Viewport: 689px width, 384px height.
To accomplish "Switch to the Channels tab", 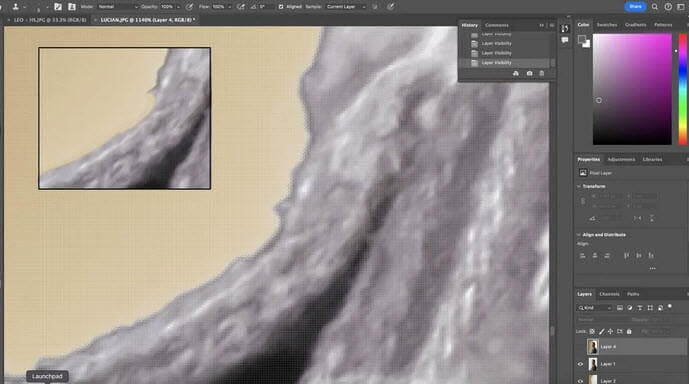I will coord(609,294).
